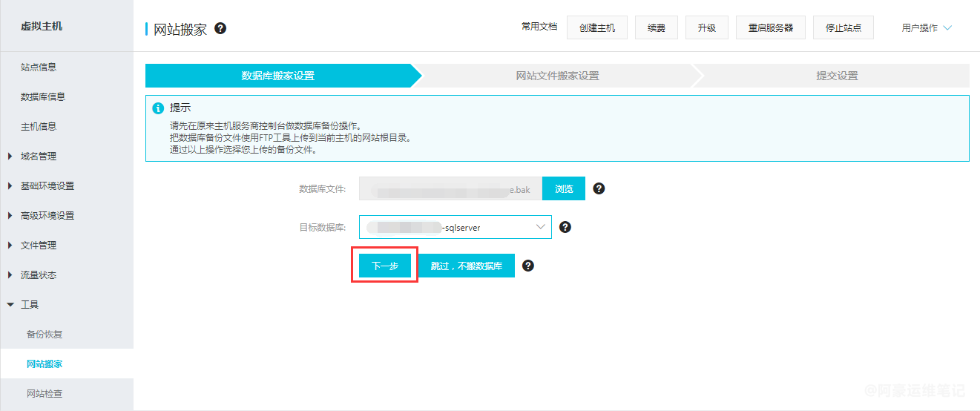Viewport: 980px width, 411px height.
Task: Open the 用户操作 dropdown menu
Action: pos(926,28)
